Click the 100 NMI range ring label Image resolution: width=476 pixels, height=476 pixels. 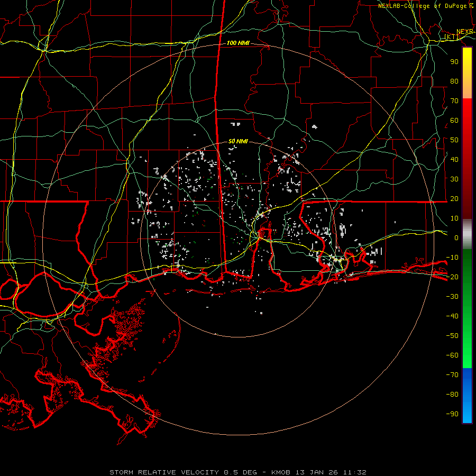(x=238, y=43)
